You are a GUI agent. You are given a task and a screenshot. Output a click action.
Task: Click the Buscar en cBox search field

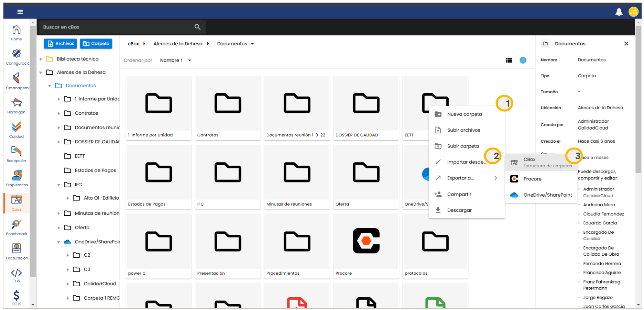point(117,27)
